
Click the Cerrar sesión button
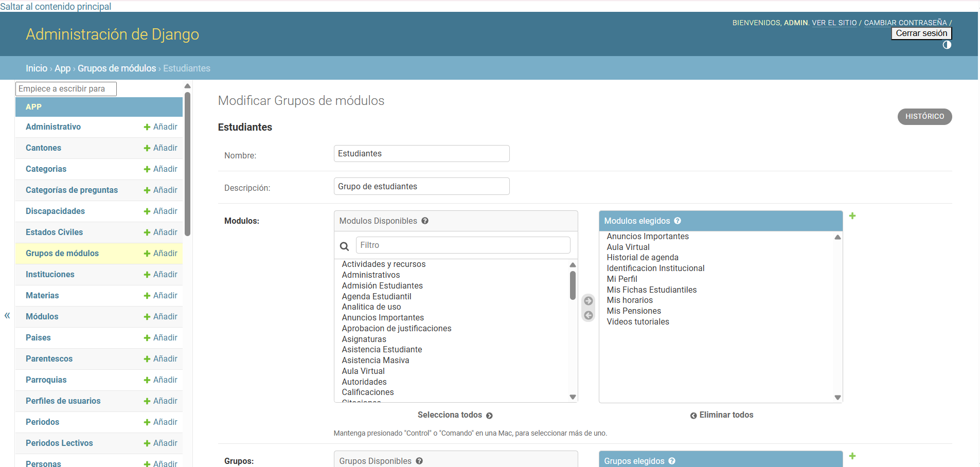(921, 33)
